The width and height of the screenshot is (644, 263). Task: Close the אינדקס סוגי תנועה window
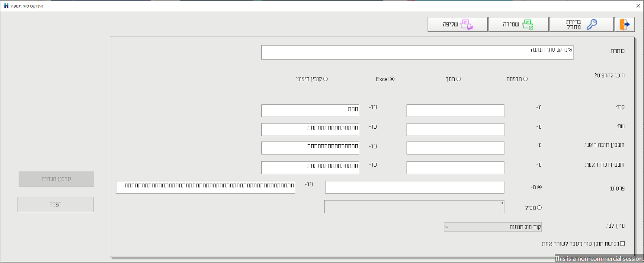pyautogui.click(x=638, y=6)
